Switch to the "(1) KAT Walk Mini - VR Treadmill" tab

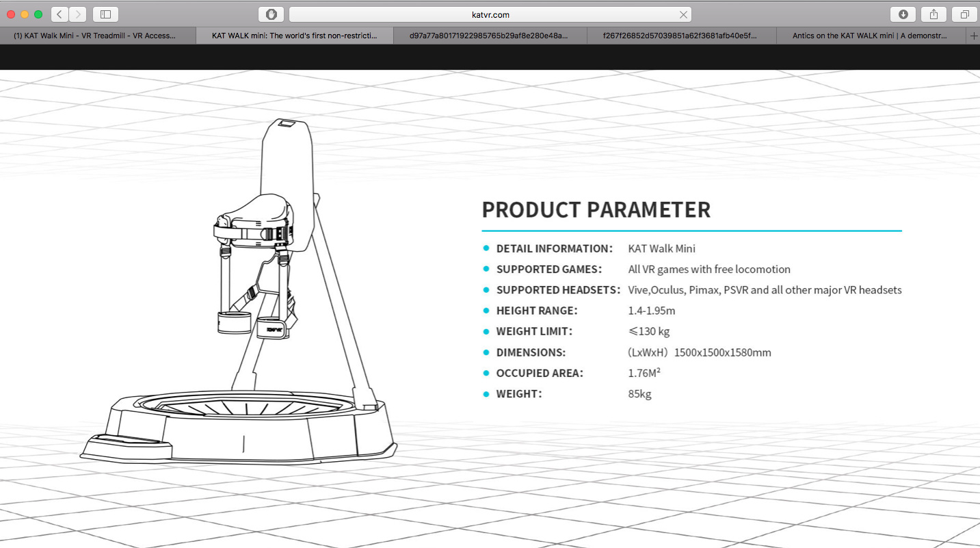[98, 36]
